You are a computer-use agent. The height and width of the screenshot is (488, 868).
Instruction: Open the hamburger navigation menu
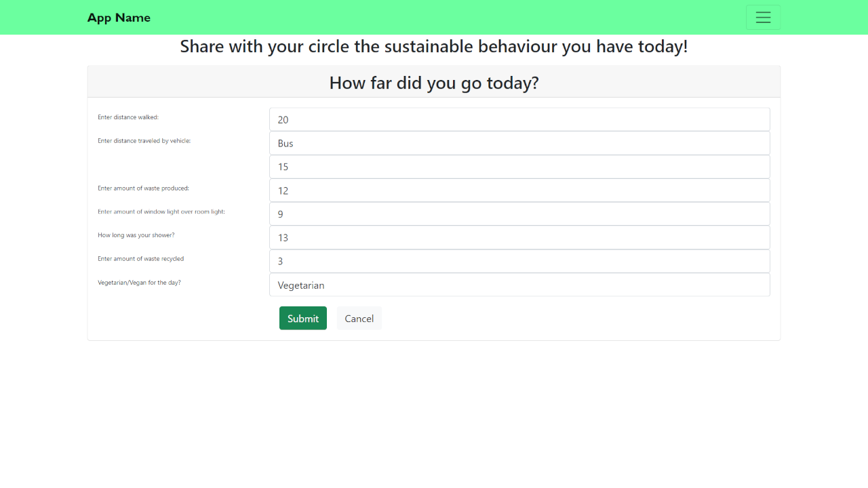[x=763, y=18]
